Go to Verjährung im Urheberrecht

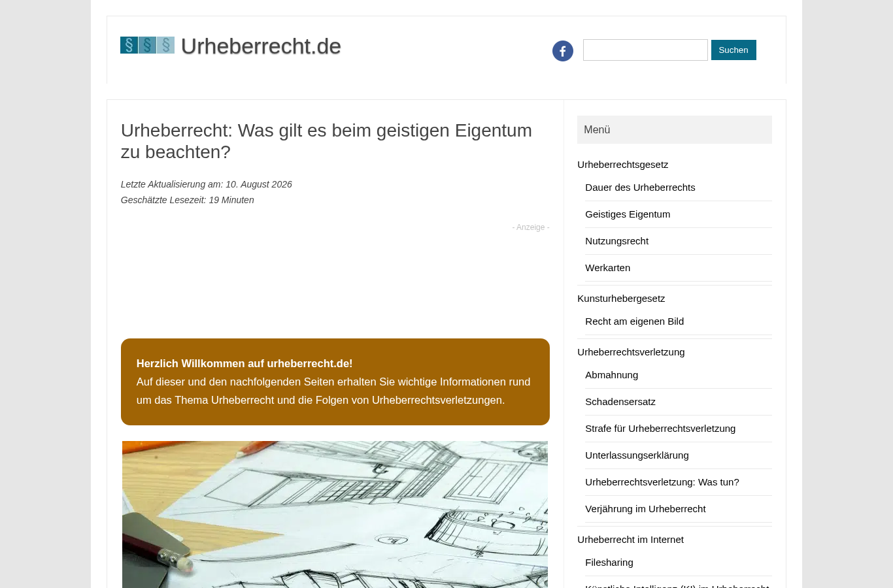pyautogui.click(x=645, y=509)
